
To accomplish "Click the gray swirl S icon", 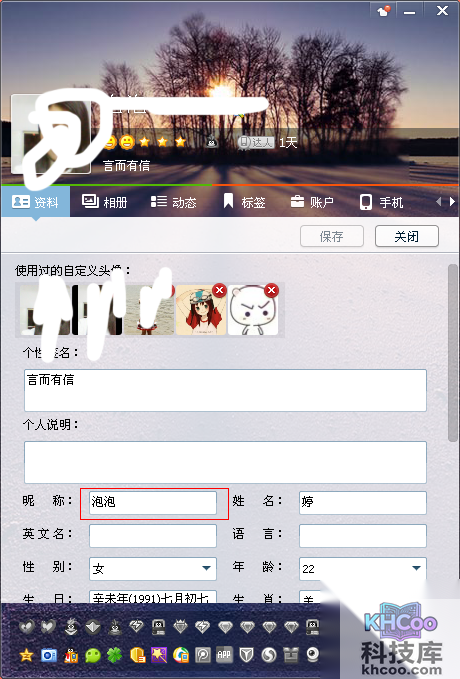I will click(x=268, y=655).
